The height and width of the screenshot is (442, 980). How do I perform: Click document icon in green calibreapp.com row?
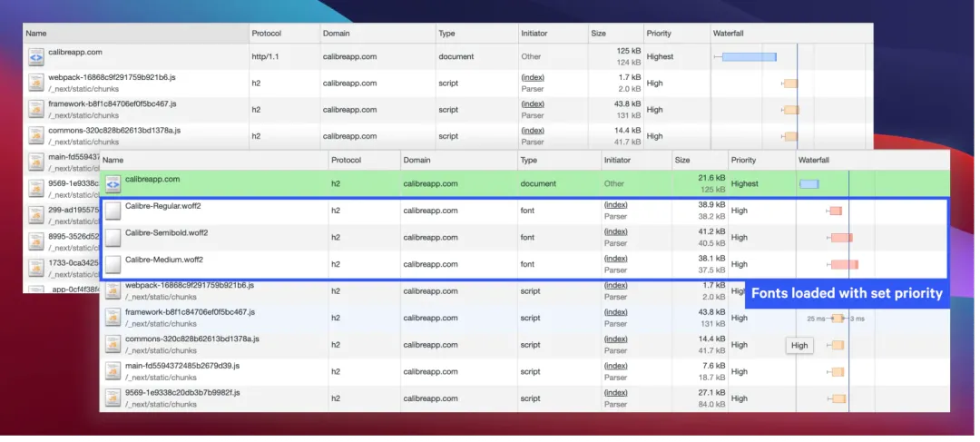point(113,184)
